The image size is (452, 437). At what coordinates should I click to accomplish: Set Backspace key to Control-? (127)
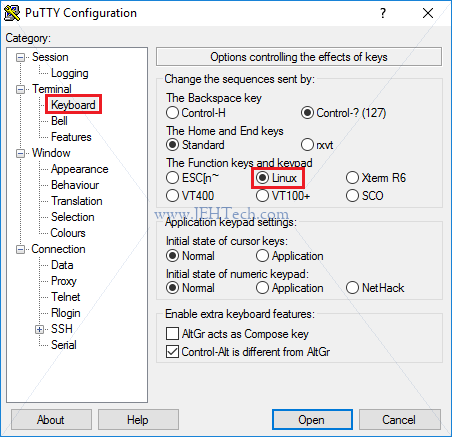[x=343, y=113]
